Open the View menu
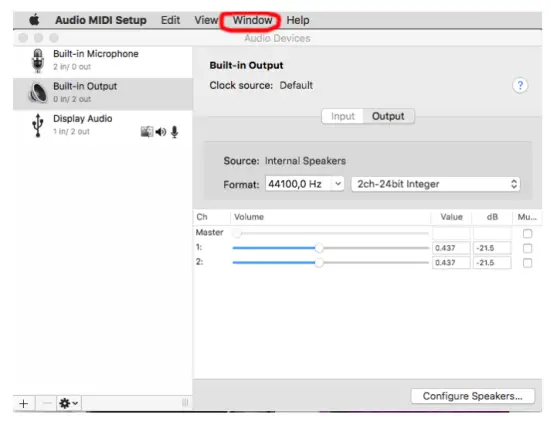The height and width of the screenshot is (425, 550). pyautogui.click(x=206, y=20)
